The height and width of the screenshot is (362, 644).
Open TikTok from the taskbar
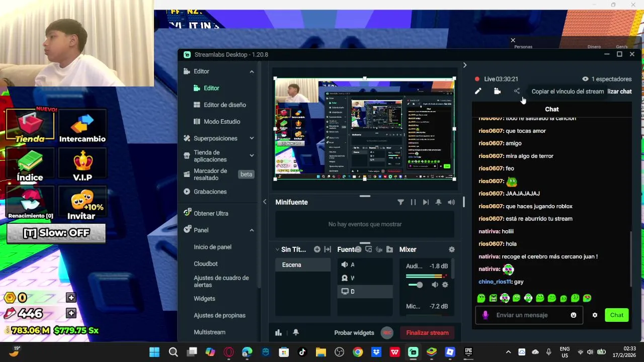(302, 352)
